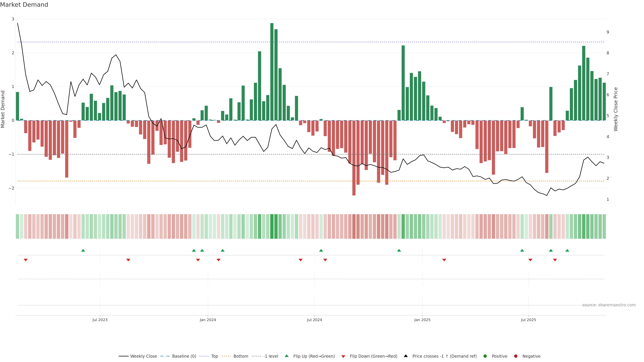Click first green flip-up marker before Jul 2023
The image size is (644, 362).
coord(83,250)
